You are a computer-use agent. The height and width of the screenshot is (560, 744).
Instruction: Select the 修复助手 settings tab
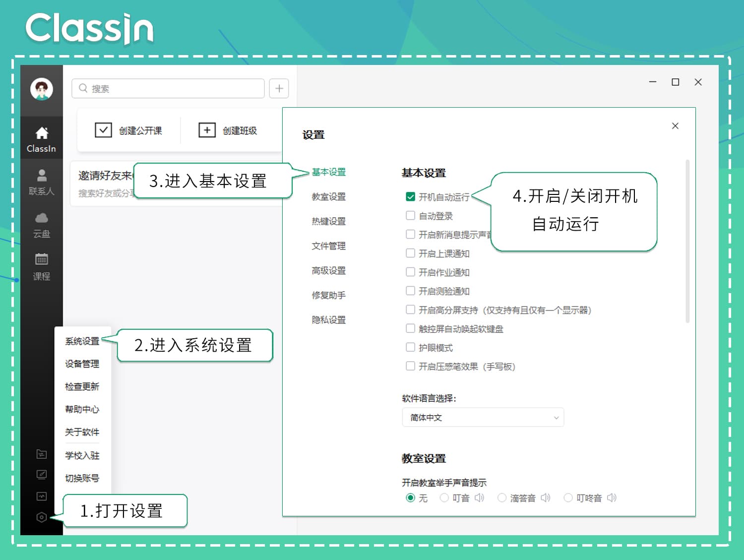[329, 296]
